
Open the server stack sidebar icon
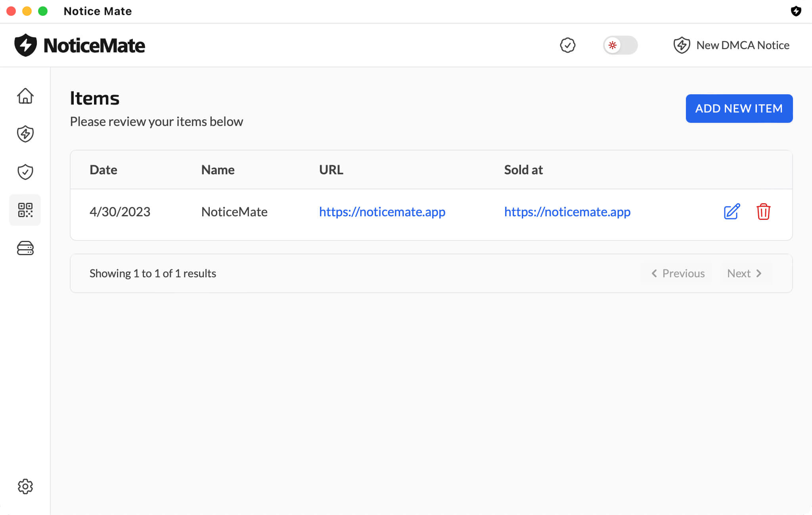click(x=25, y=248)
